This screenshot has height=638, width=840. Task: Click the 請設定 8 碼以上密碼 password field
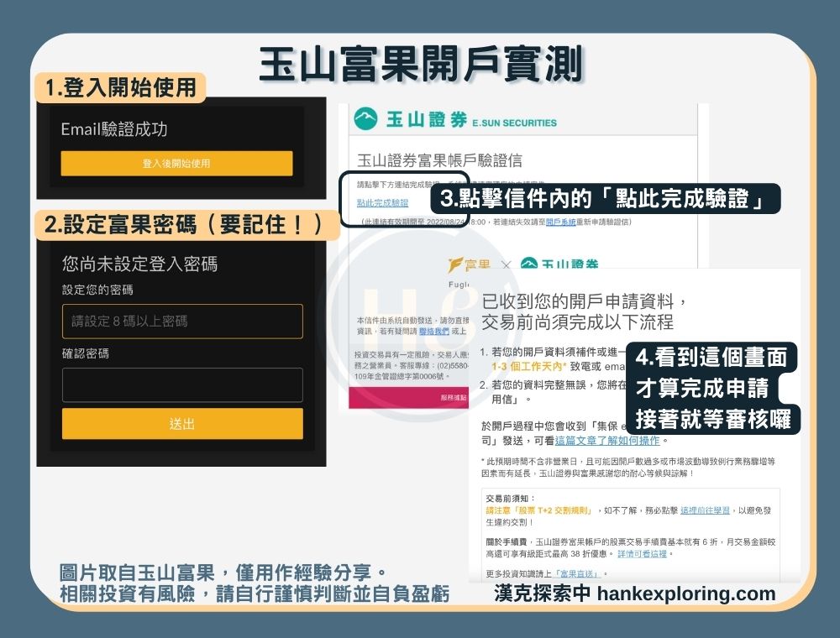click(182, 322)
